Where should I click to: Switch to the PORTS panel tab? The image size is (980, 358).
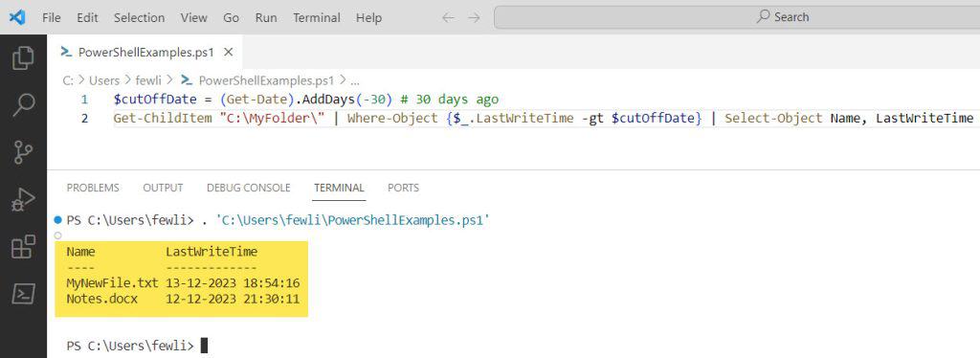[403, 188]
